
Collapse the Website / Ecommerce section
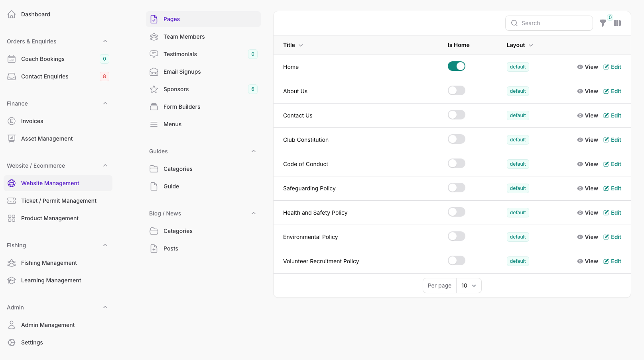pyautogui.click(x=105, y=165)
